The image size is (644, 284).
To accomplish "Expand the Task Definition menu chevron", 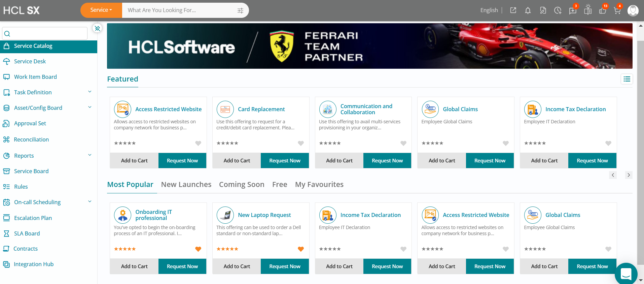I will [90, 92].
